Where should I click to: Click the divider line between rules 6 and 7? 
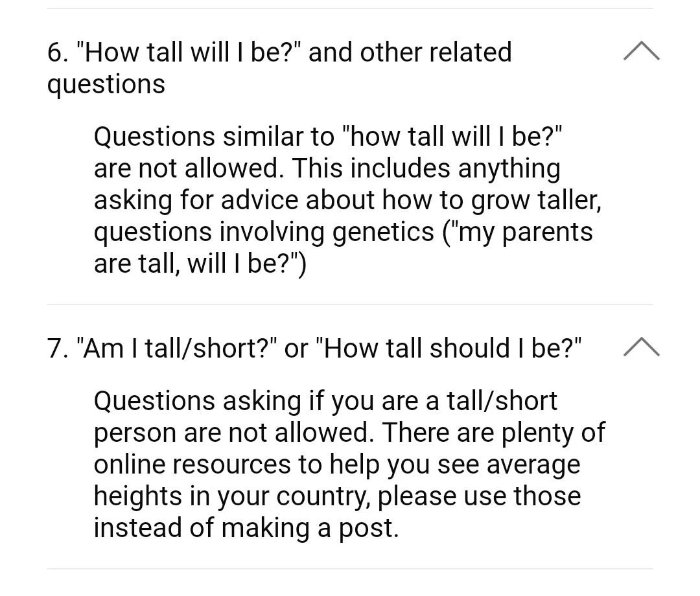[x=350, y=304]
